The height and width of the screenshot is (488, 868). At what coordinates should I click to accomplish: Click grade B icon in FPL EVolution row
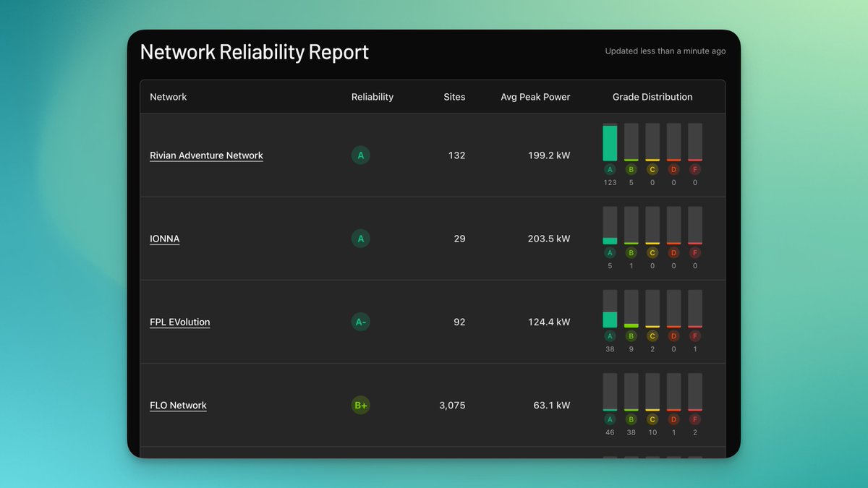(631, 336)
